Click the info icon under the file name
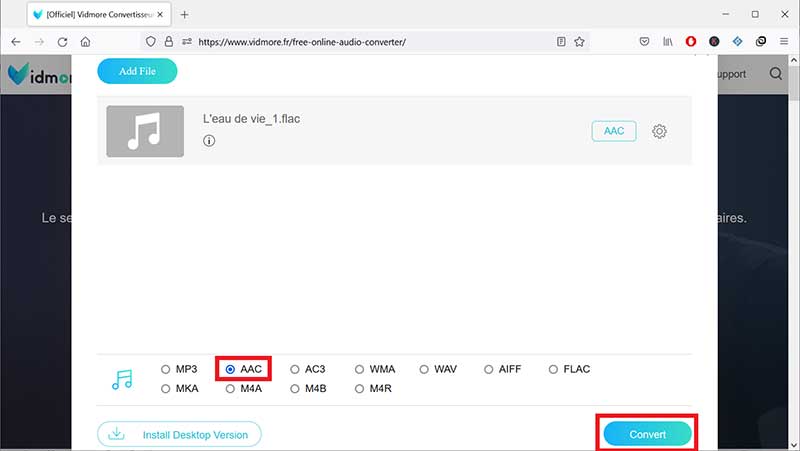The height and width of the screenshot is (451, 800). point(209,141)
